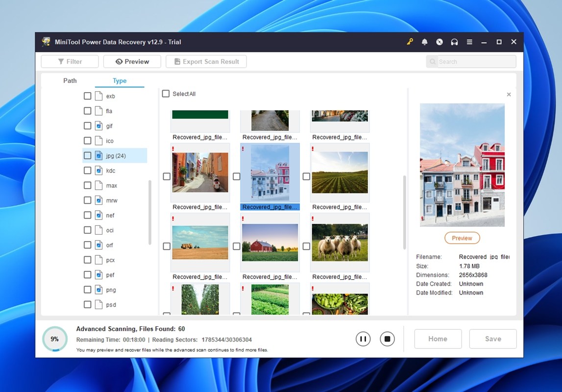The image size is (562, 392).
Task: Tick checkbox beside green crop field photo
Action: coord(306,176)
